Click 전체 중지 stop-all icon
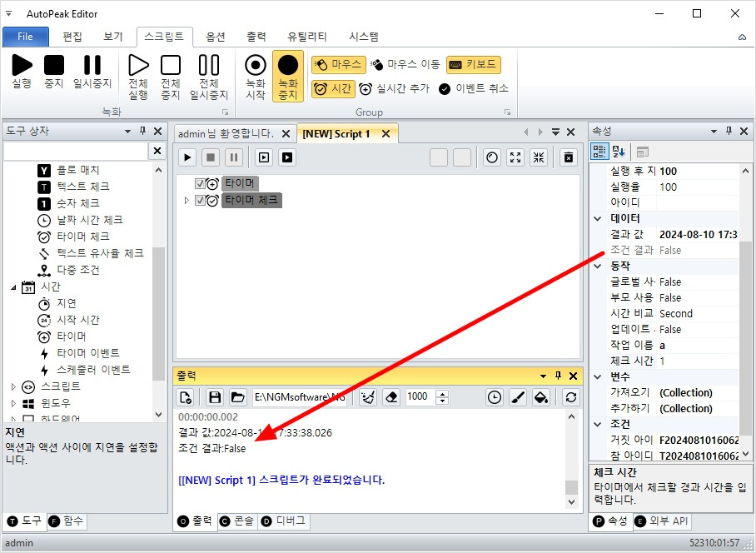This screenshot has width=756, height=553. coord(170,77)
